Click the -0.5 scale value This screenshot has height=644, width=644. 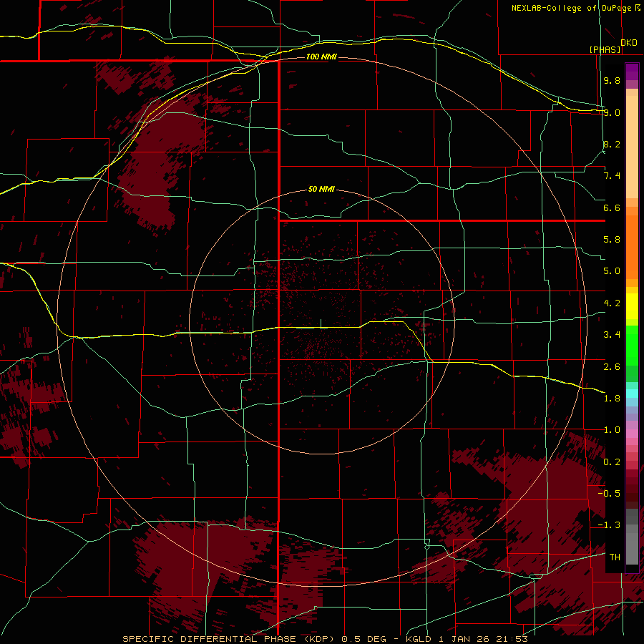609,494
